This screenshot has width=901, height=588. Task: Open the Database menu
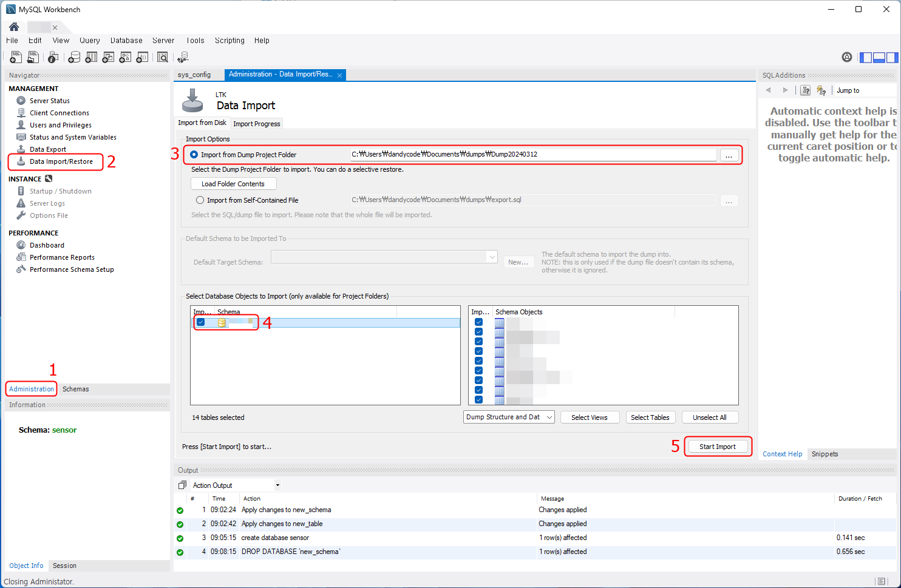coord(126,41)
